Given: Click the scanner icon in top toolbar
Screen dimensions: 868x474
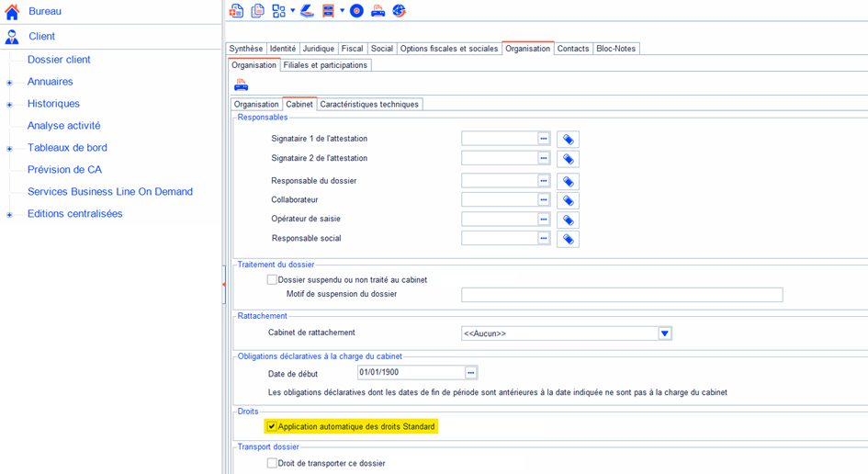Looking at the screenshot, I should coord(308,11).
